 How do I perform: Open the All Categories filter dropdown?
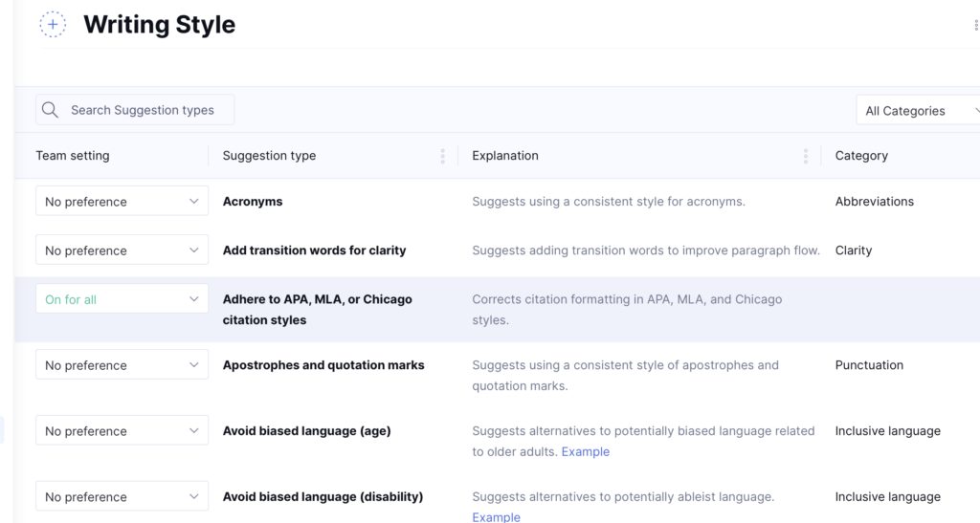(919, 111)
